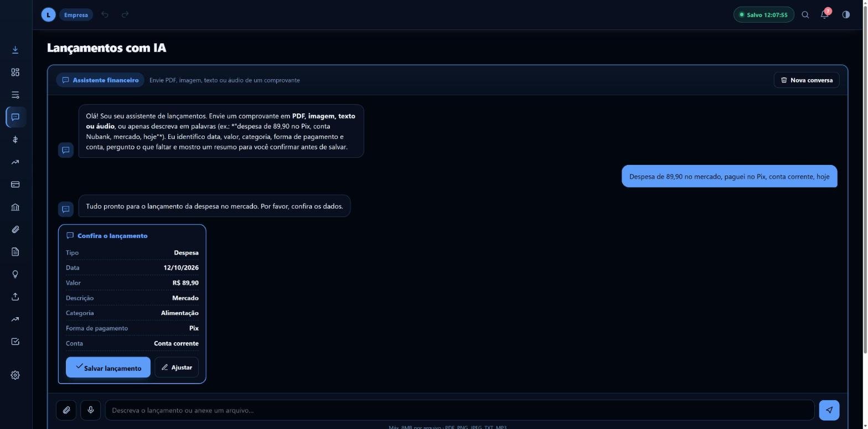Click the Tudo pronto para o lançamento message
Viewport: 868px width, 429px height.
pyautogui.click(x=214, y=206)
